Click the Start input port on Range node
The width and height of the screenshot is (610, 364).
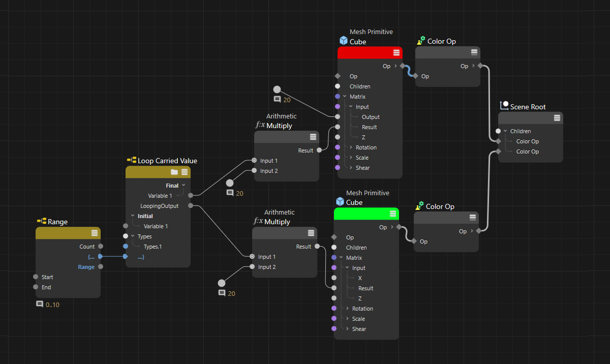click(36, 277)
